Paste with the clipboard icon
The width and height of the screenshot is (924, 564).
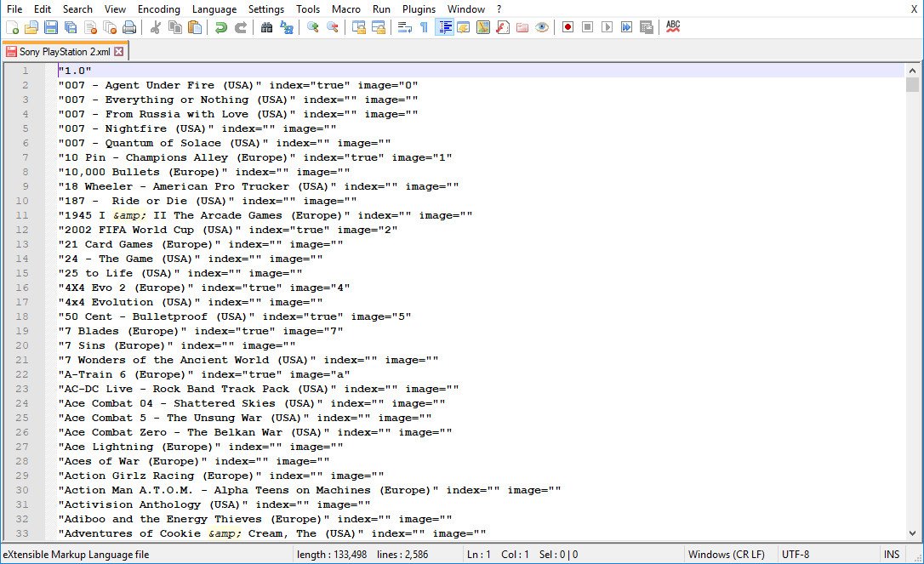pos(195,27)
